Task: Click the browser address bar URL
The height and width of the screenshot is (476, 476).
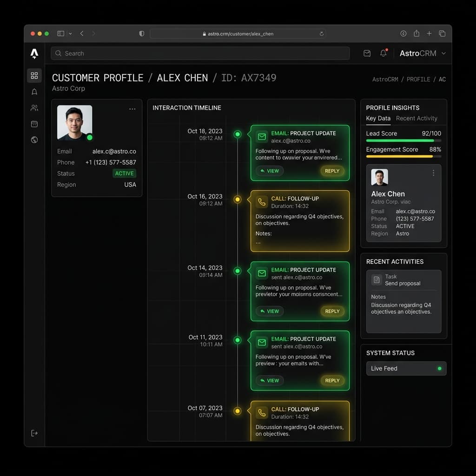Action: pos(238,33)
